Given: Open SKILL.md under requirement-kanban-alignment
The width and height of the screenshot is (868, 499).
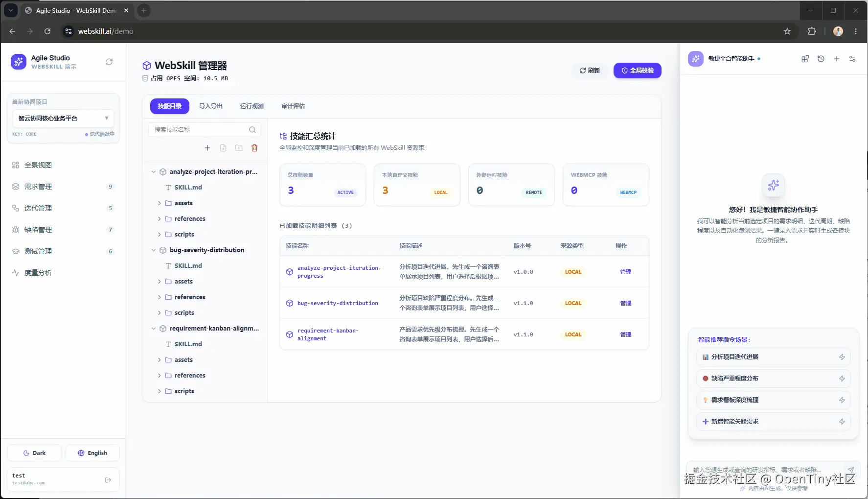Looking at the screenshot, I should click(x=188, y=344).
